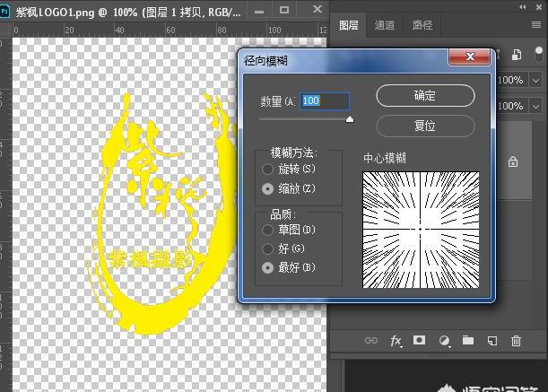Add a layer mask
This screenshot has height=392, width=548.
419,341
